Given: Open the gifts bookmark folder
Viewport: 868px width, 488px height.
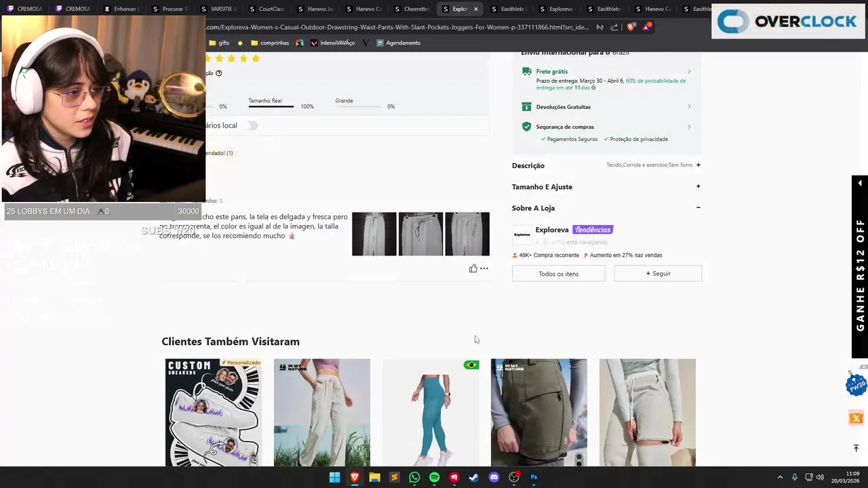Looking at the screenshot, I should pos(219,43).
